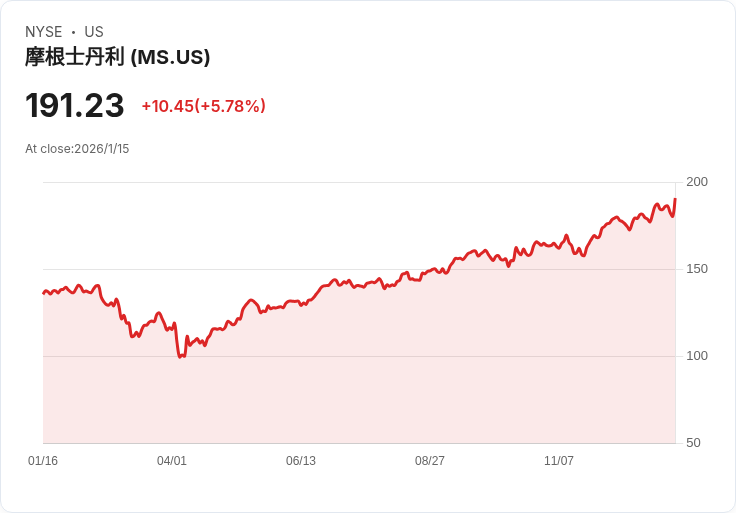Screen dimensions: 736x513
Task: Click the 150 horizontal gridline
Action: click(x=359, y=269)
